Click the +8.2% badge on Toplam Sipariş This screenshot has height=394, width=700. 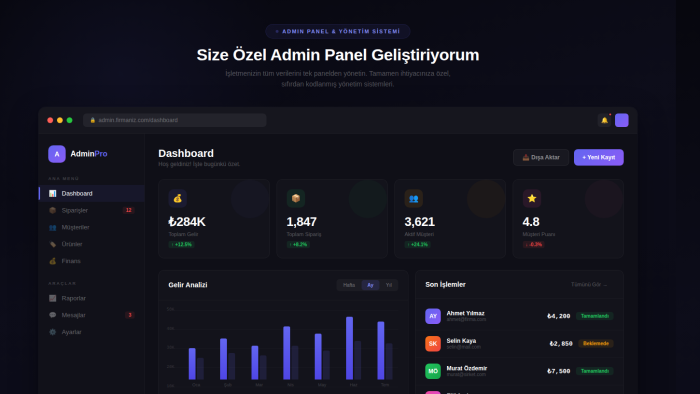[x=298, y=245]
